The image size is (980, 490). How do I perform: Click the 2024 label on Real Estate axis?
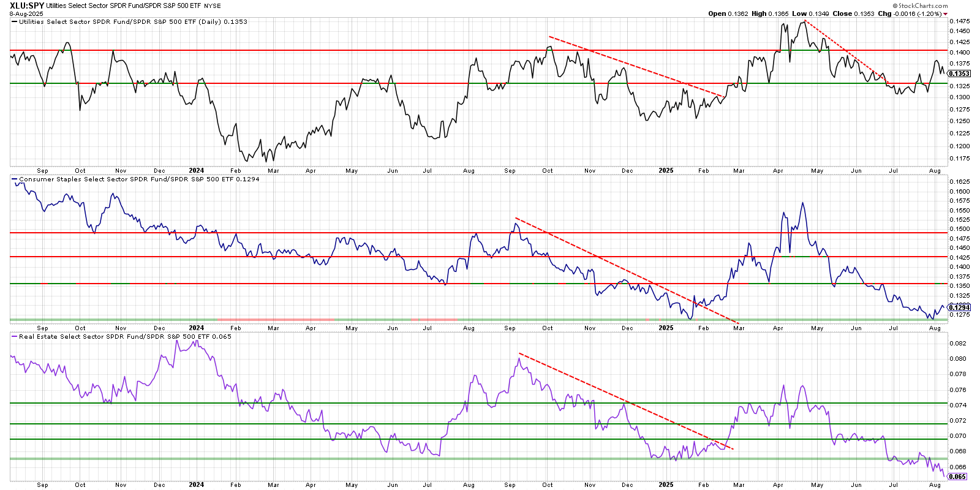click(x=197, y=484)
